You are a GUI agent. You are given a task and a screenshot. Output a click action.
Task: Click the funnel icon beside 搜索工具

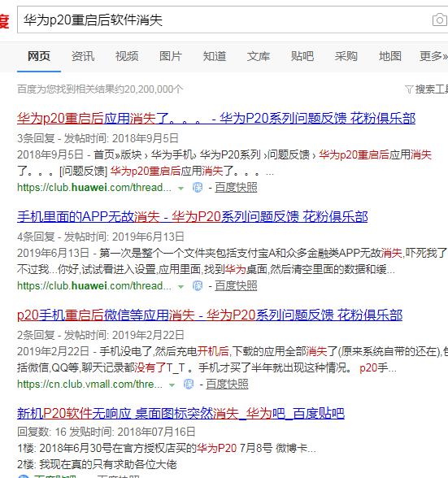409,89
